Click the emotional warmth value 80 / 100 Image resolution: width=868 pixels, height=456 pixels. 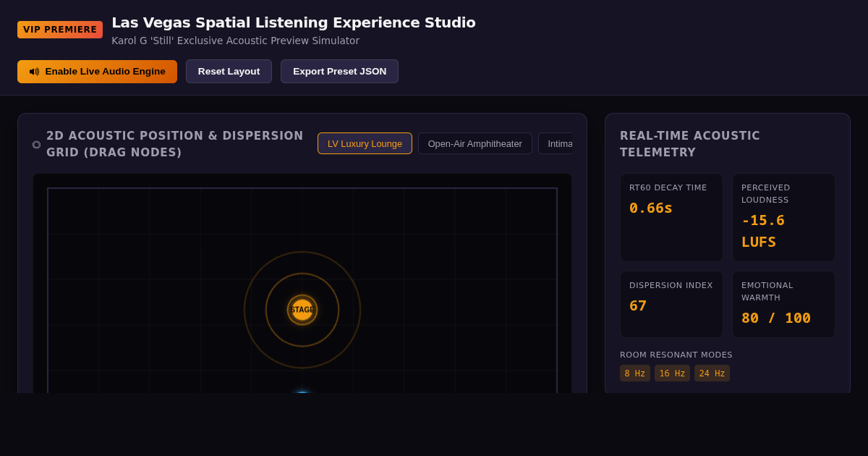click(776, 318)
